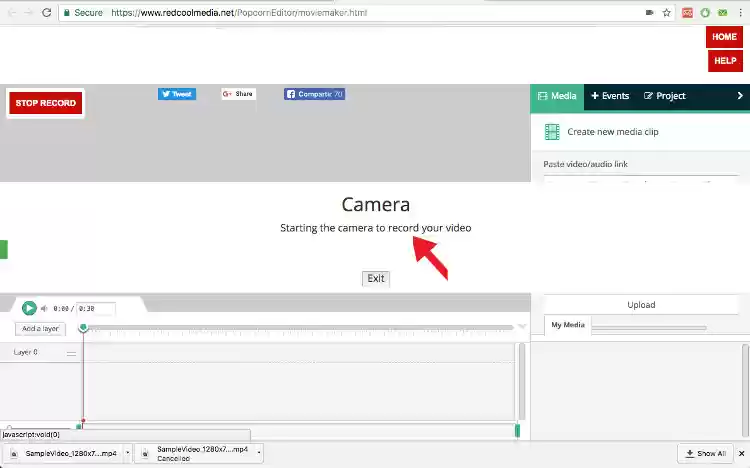Viewport: 750px width, 468px height.
Task: Switch to the Events tab
Action: 610,96
